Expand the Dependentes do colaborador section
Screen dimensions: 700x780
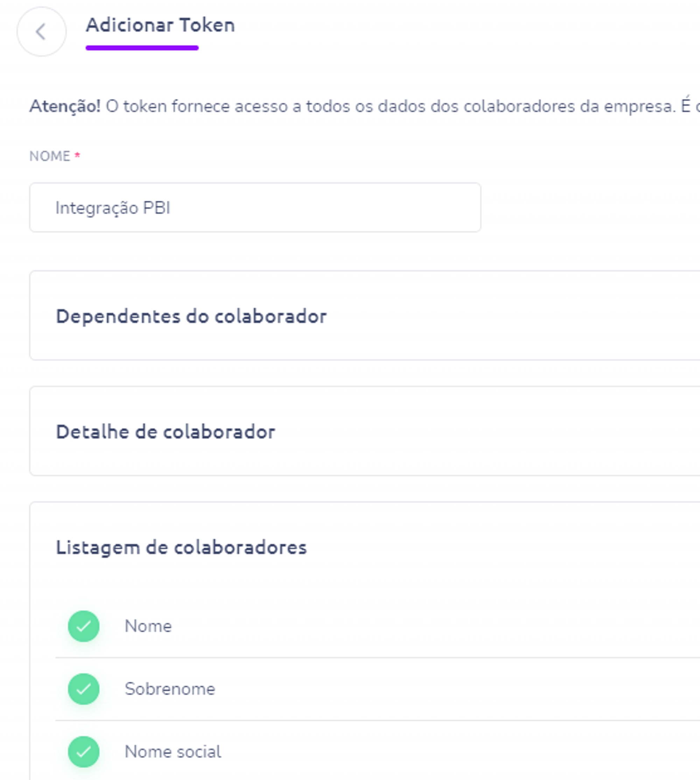click(x=191, y=317)
